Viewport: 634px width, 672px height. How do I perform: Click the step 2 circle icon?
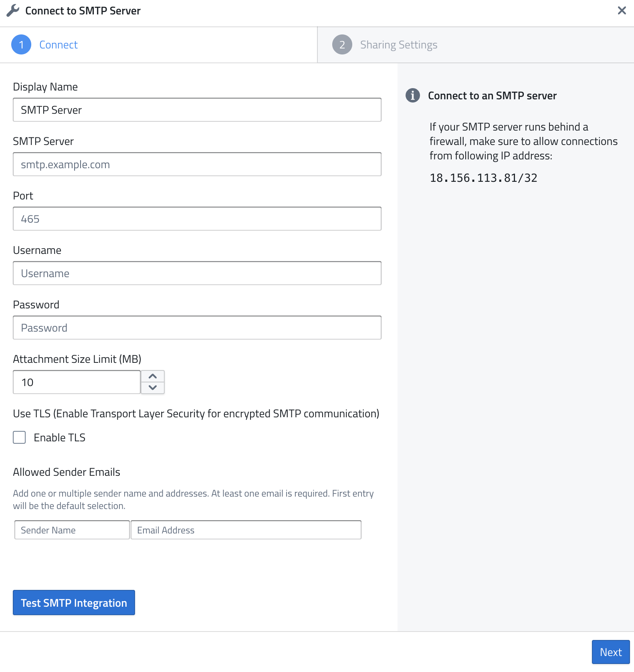(x=342, y=45)
